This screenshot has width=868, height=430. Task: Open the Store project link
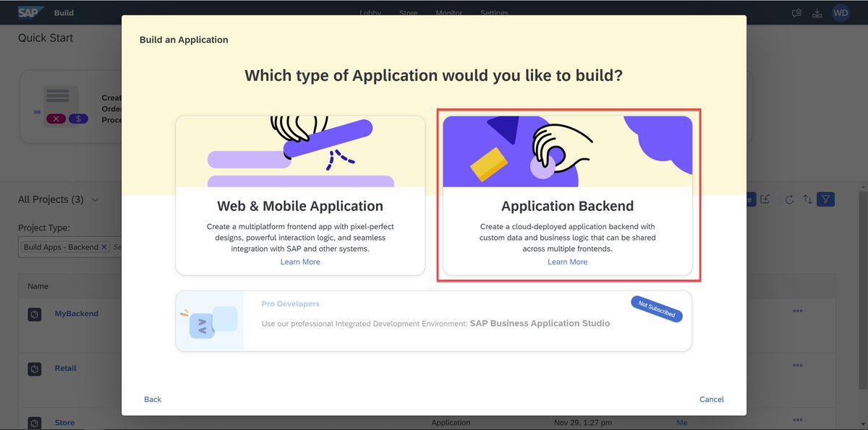point(65,423)
